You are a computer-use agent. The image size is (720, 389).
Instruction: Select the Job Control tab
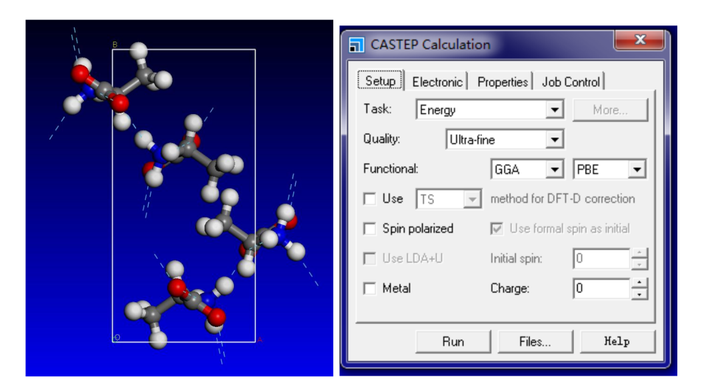click(x=571, y=82)
